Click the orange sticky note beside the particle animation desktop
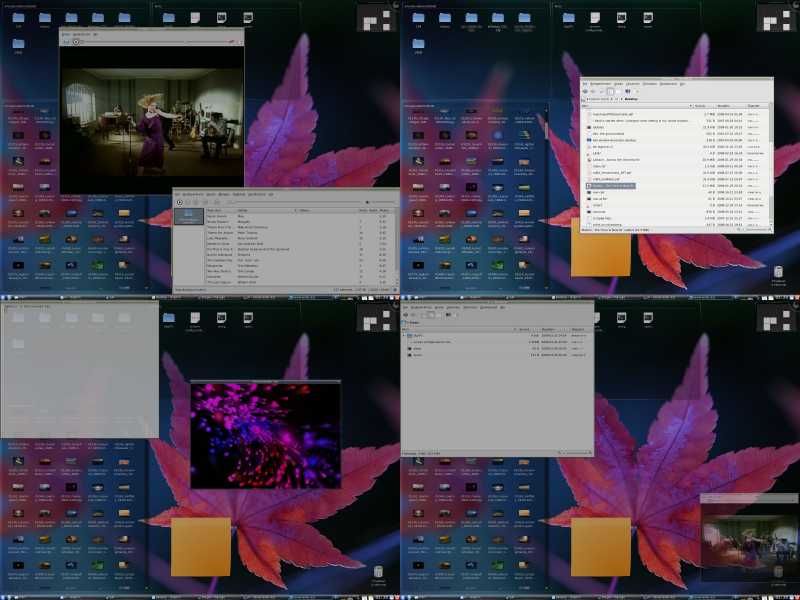This screenshot has width=800, height=600. (201, 546)
